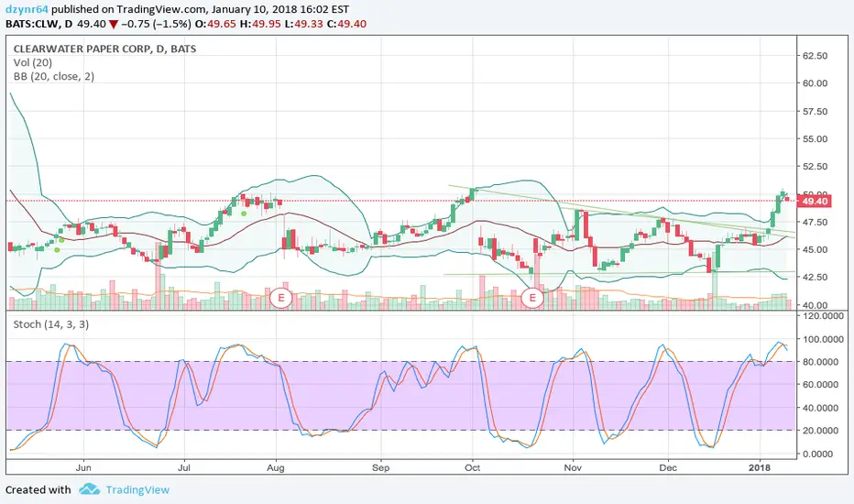Click the Jun label on time axis
The image size is (854, 504).
(83, 468)
